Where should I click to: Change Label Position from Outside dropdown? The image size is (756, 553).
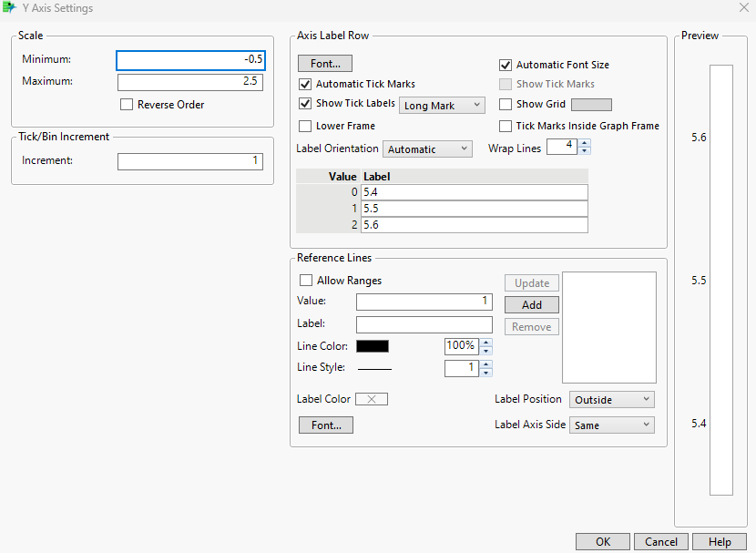tap(611, 399)
